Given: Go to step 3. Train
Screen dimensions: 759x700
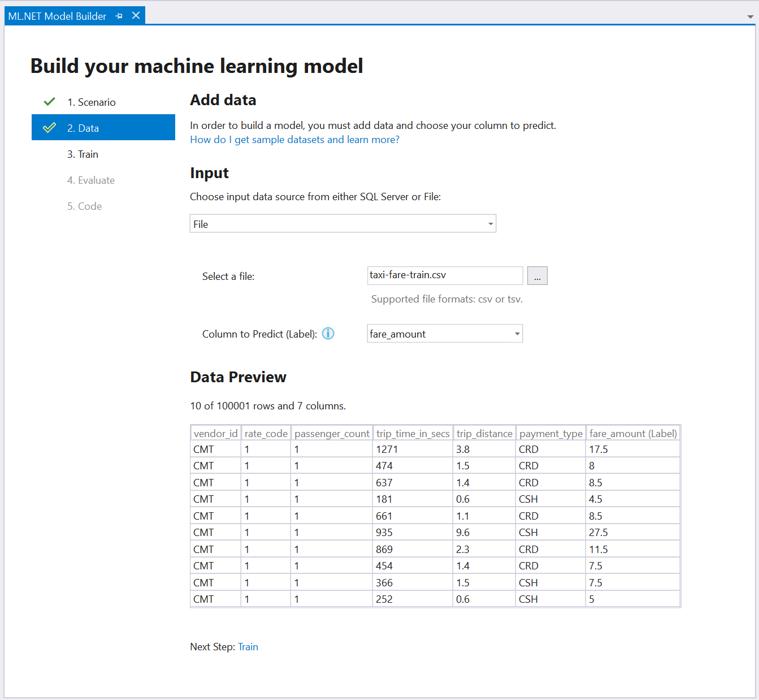Looking at the screenshot, I should pos(83,154).
